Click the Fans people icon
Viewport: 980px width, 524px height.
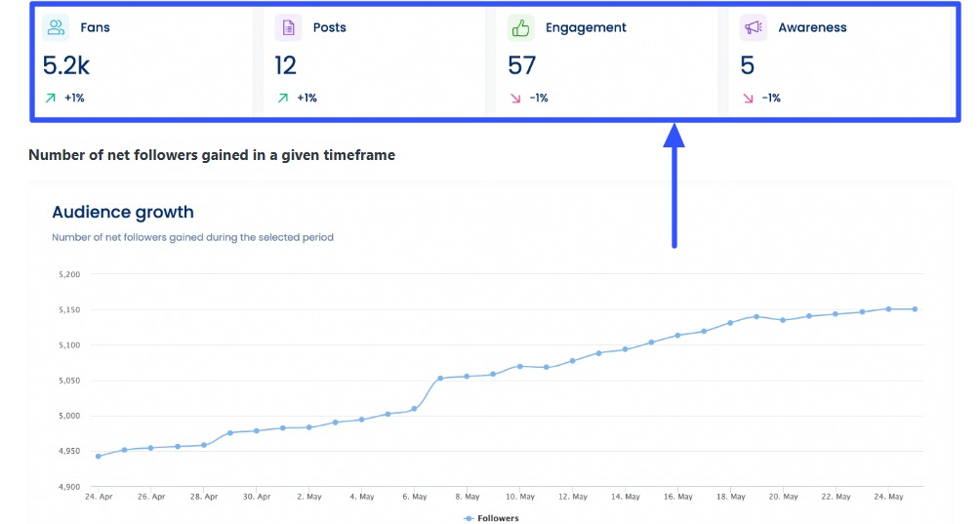(57, 27)
